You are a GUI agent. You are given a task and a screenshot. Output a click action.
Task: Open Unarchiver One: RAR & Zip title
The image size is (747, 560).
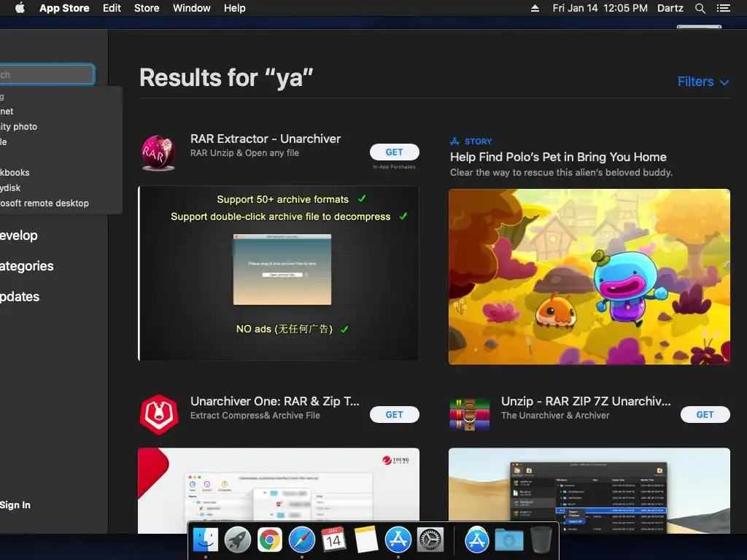click(275, 402)
